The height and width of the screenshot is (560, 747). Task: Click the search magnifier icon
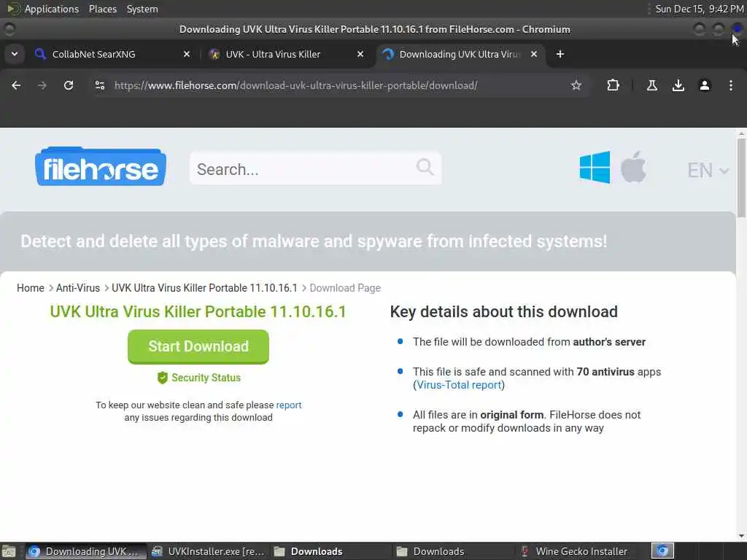tap(425, 168)
